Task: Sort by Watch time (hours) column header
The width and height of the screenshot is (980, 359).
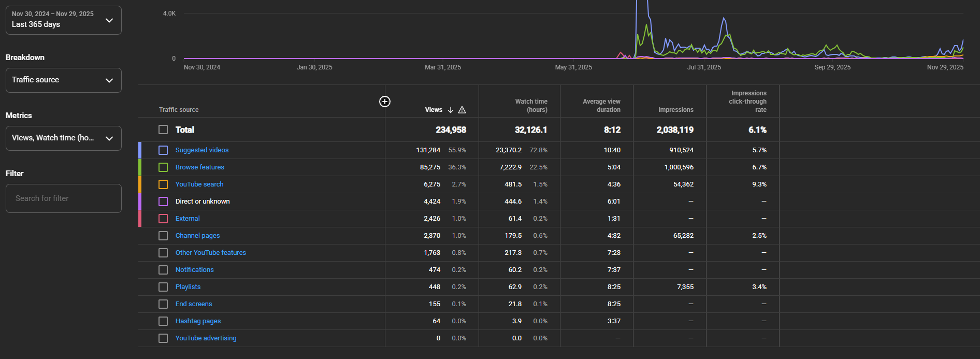Action: [531, 106]
